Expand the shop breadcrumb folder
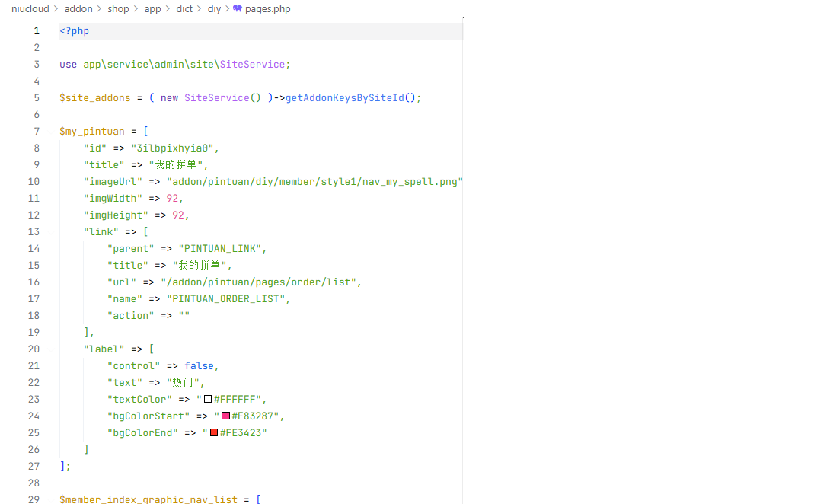 point(118,9)
